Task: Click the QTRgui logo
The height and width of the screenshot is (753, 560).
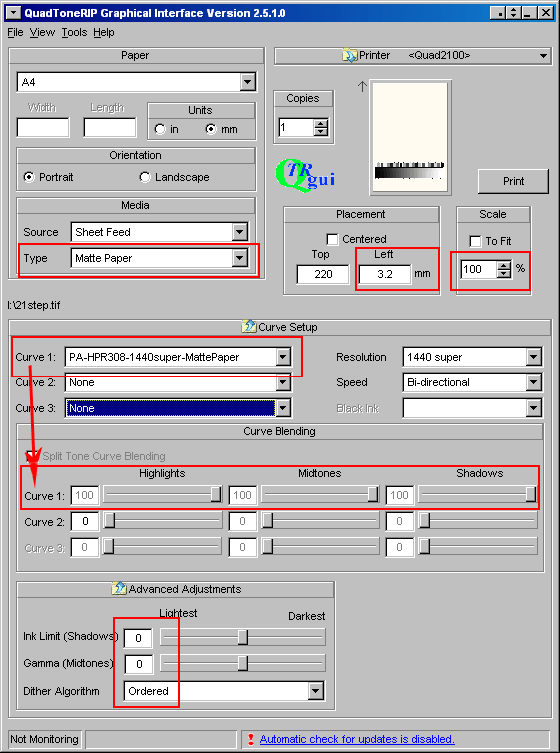Action: tap(305, 175)
